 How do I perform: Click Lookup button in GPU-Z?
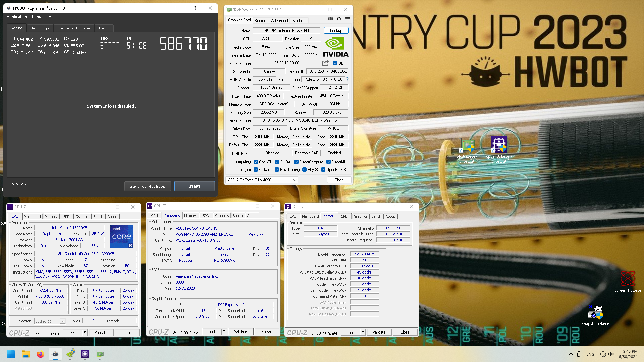point(336,31)
